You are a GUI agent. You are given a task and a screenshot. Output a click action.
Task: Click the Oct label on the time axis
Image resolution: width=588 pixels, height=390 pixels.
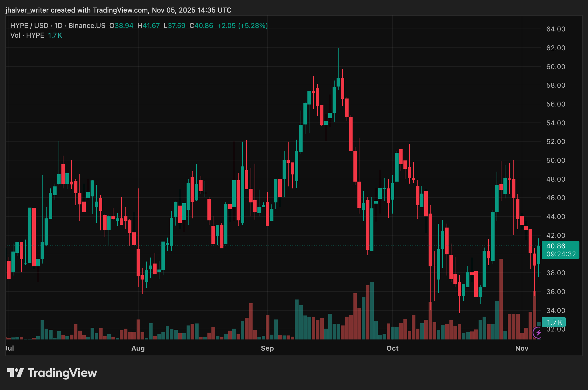point(392,348)
